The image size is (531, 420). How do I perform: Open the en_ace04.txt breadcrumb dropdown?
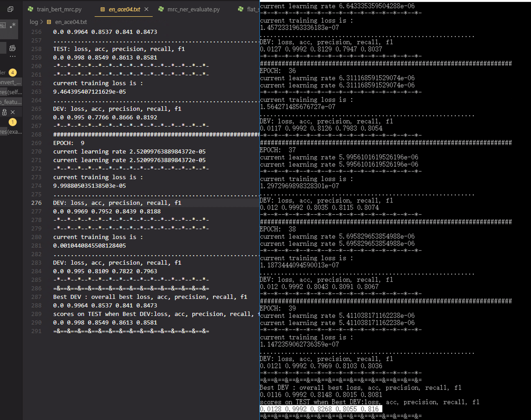pos(71,22)
